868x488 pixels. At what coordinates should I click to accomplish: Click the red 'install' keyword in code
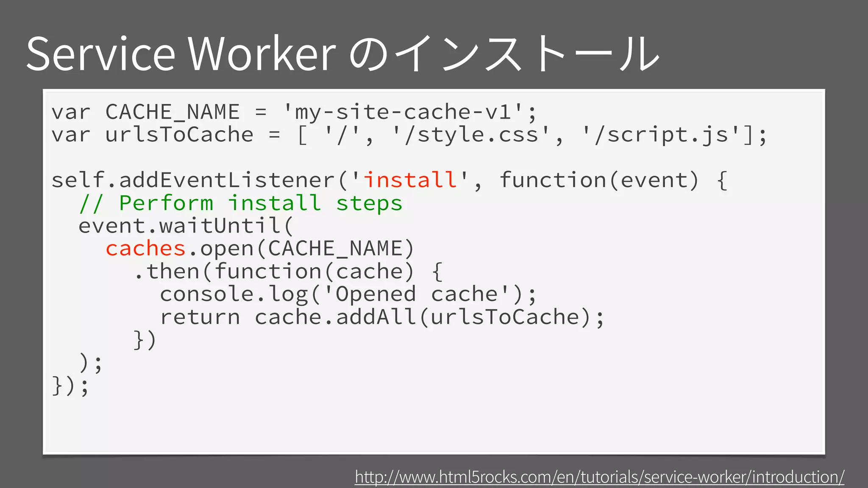(410, 180)
